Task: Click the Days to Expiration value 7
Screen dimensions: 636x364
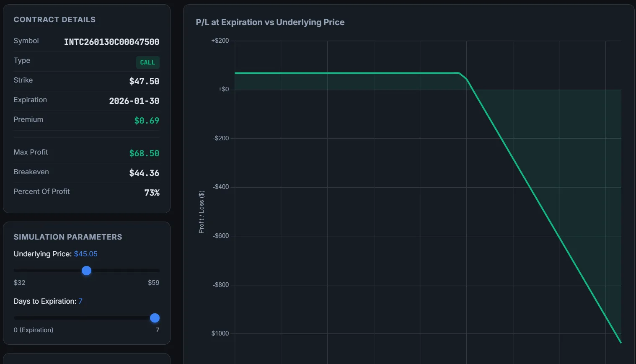Action: (80, 301)
